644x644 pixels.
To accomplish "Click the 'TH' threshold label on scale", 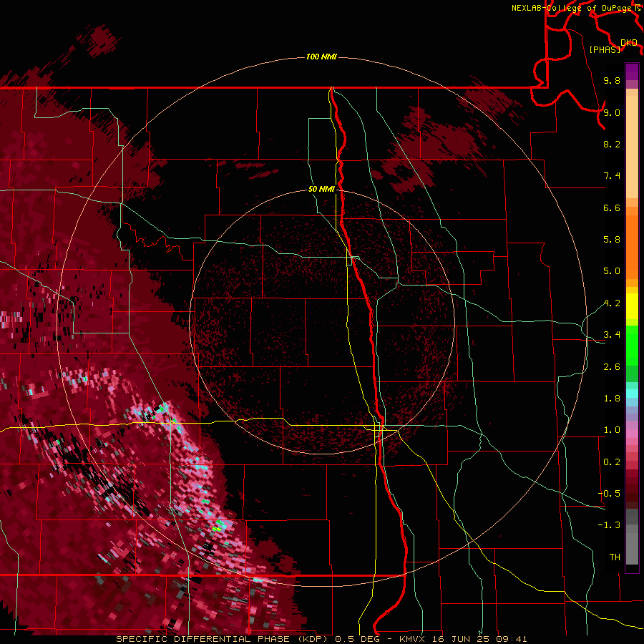I will pyautogui.click(x=615, y=557).
